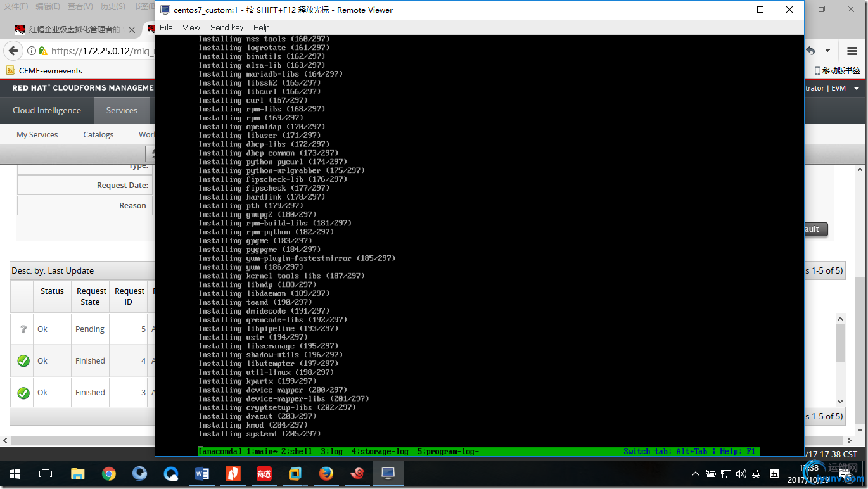Open the red snail icon app on taskbar
This screenshot has width=868, height=489.
click(x=357, y=474)
